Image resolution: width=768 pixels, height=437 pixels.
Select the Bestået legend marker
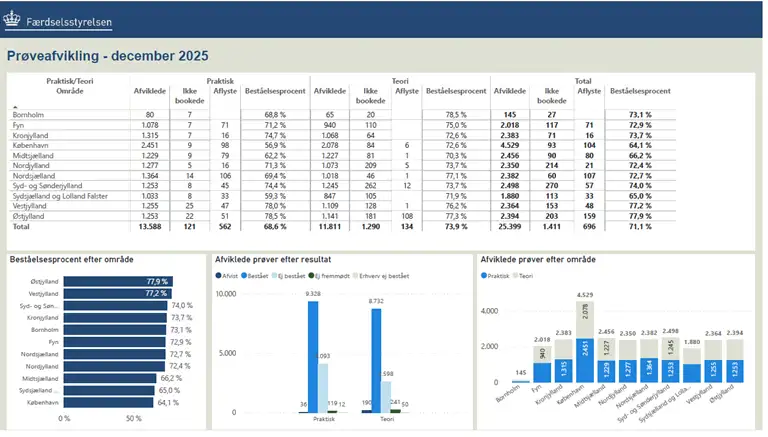244,275
